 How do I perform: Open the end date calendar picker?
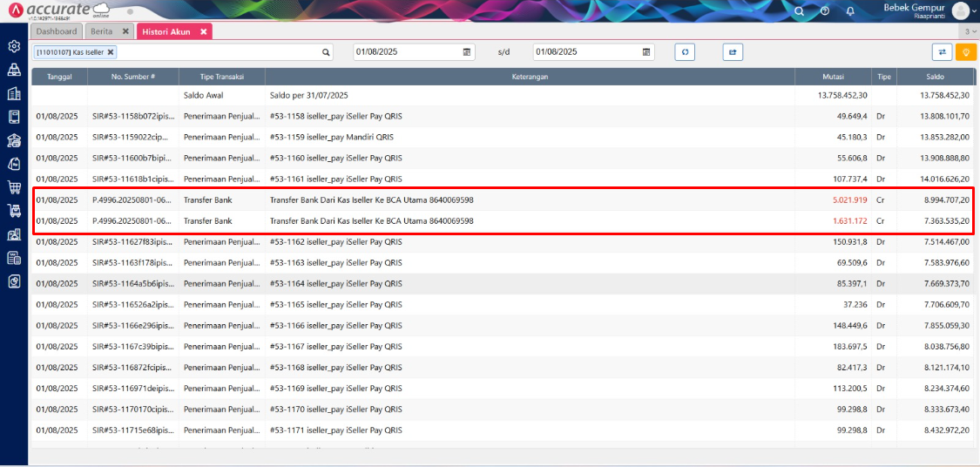[646, 52]
